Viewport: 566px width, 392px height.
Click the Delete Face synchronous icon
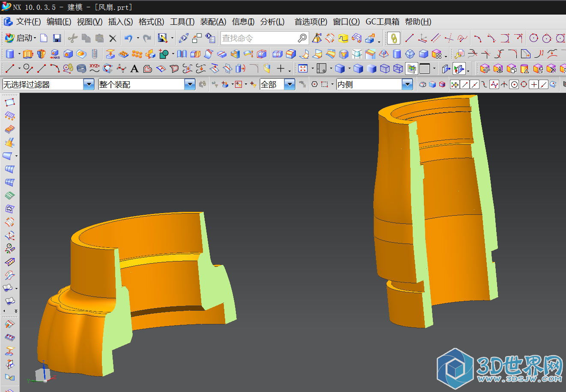(551, 68)
